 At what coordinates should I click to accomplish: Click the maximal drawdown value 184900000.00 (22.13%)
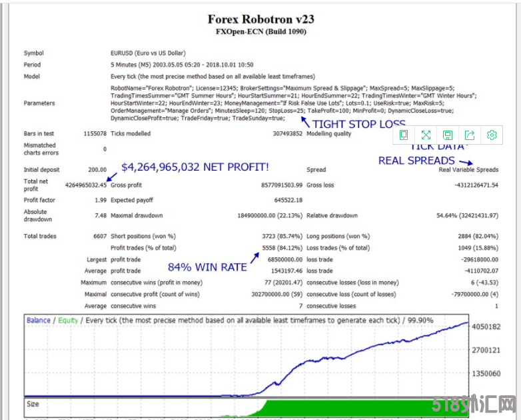pos(270,215)
